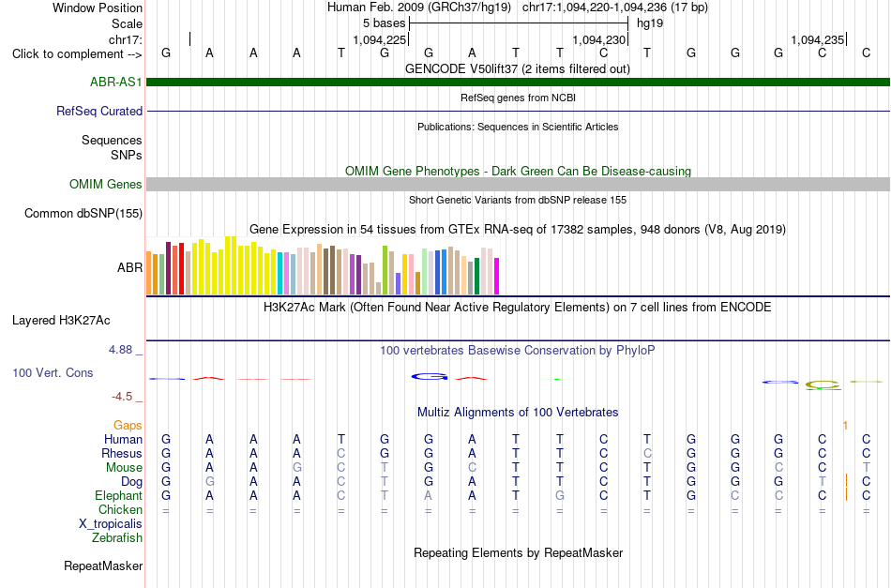Screen dimensions: 891x588
Task: Click the '5 bases' scale text
Action: 385,23
